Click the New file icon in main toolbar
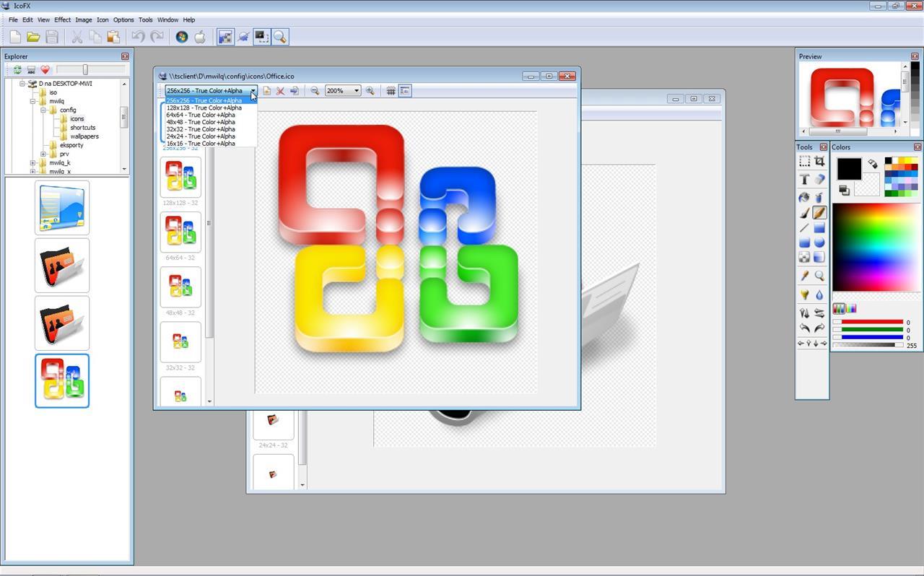The image size is (924, 576). point(15,37)
